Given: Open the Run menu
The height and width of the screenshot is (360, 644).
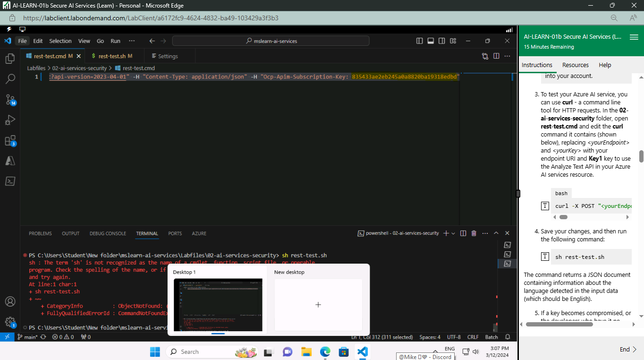Looking at the screenshot, I should (115, 41).
